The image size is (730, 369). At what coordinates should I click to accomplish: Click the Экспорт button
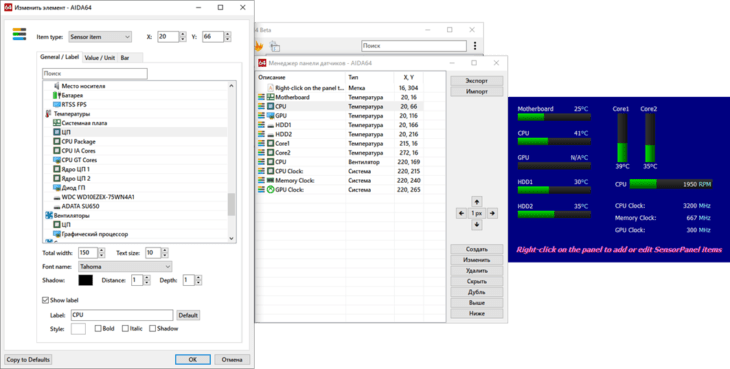[x=477, y=81]
